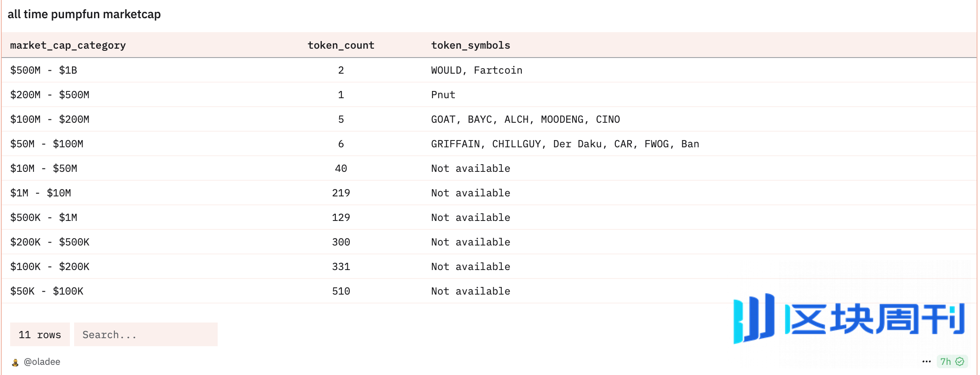The height and width of the screenshot is (375, 980).
Task: Click the 11 rows counter
Action: pos(40,335)
